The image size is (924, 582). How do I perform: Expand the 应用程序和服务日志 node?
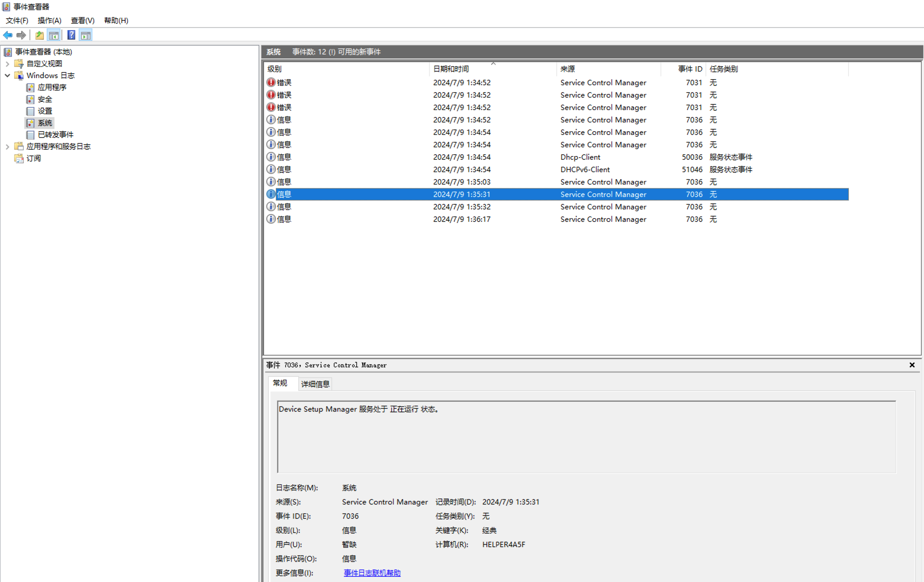point(7,146)
